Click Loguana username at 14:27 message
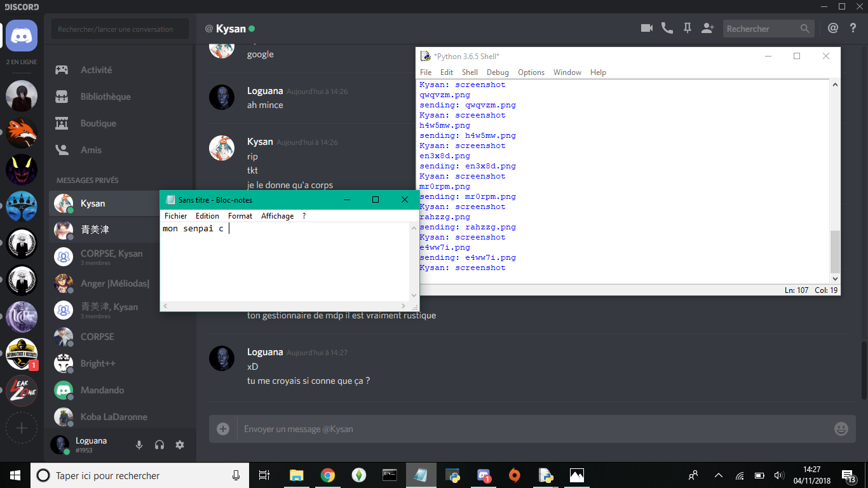Image resolution: width=868 pixels, height=488 pixels. 265,352
